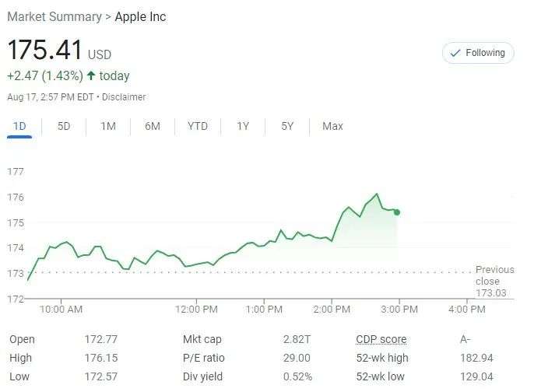Image resolution: width=541 pixels, height=392 pixels.
Task: Open the 6M chart range
Action: 153,126
